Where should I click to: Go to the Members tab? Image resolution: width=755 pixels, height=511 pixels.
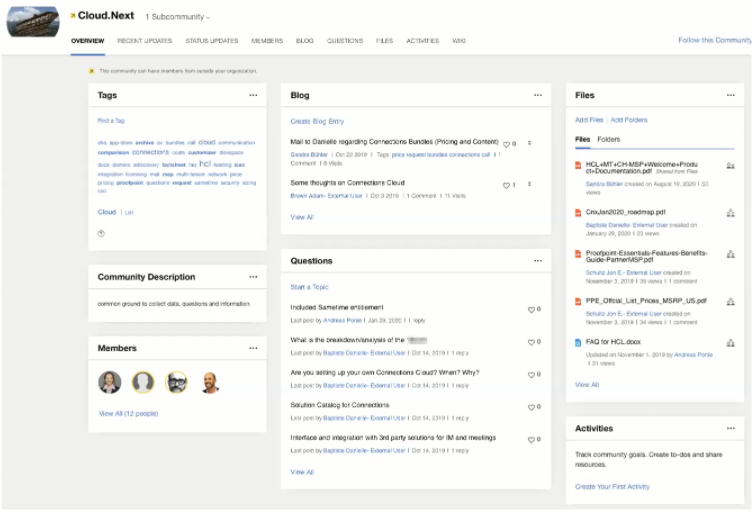tap(267, 41)
